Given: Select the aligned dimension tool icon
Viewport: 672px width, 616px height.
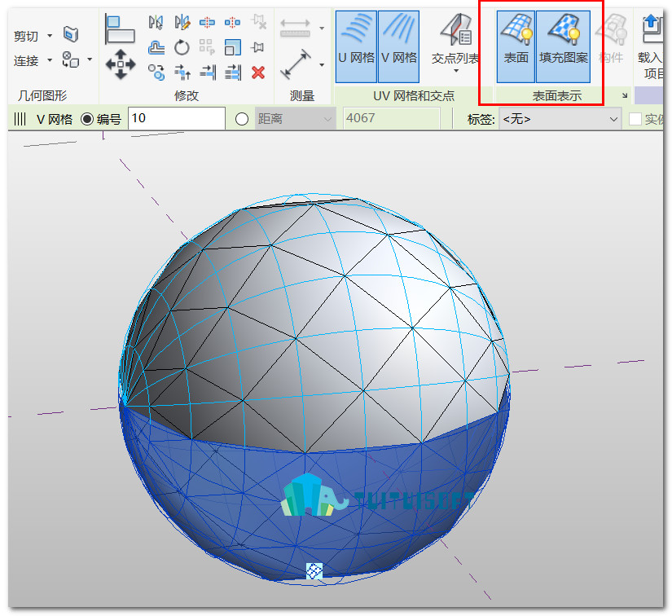Looking at the screenshot, I should coord(296,64).
